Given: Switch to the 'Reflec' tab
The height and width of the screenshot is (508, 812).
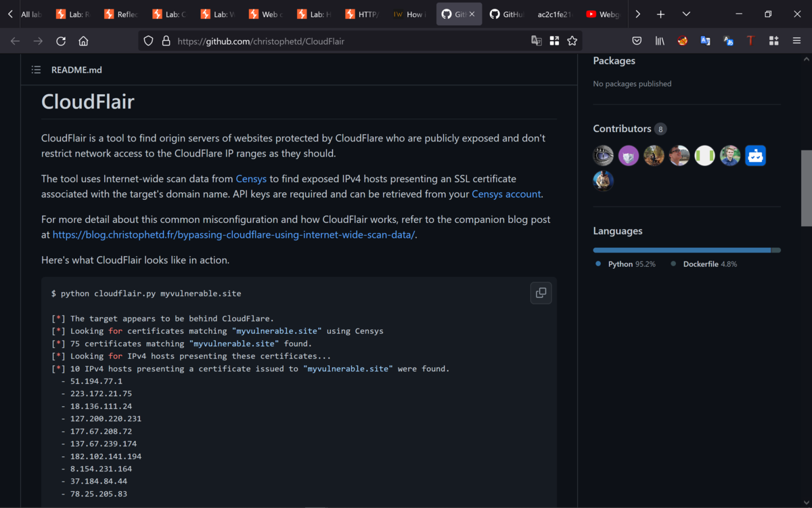Looking at the screenshot, I should [x=120, y=14].
